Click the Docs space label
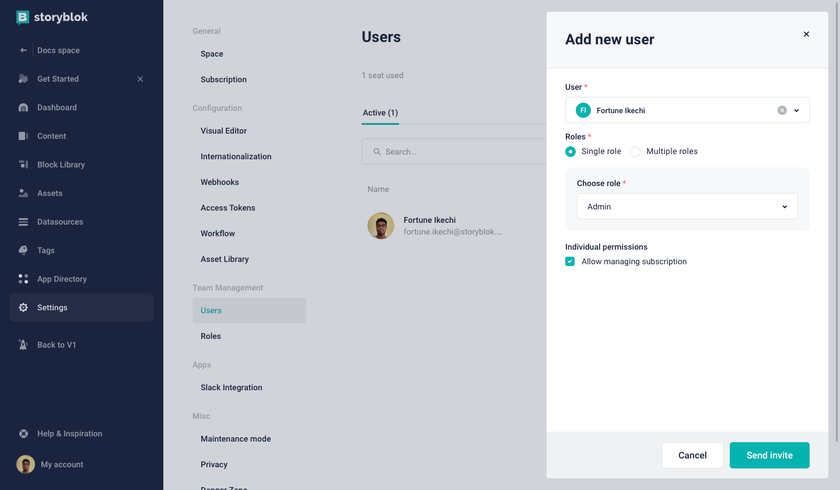840x490 pixels. pos(58,50)
